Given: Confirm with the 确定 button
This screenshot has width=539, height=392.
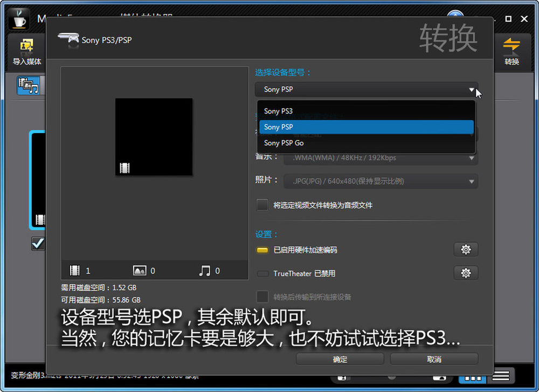Looking at the screenshot, I should click(x=340, y=359).
